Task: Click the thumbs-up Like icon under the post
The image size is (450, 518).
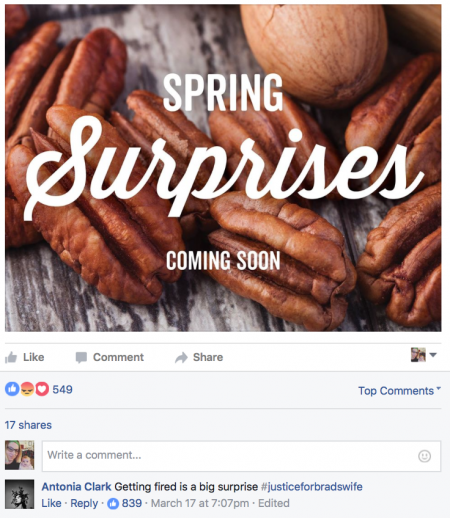Action: tap(11, 357)
